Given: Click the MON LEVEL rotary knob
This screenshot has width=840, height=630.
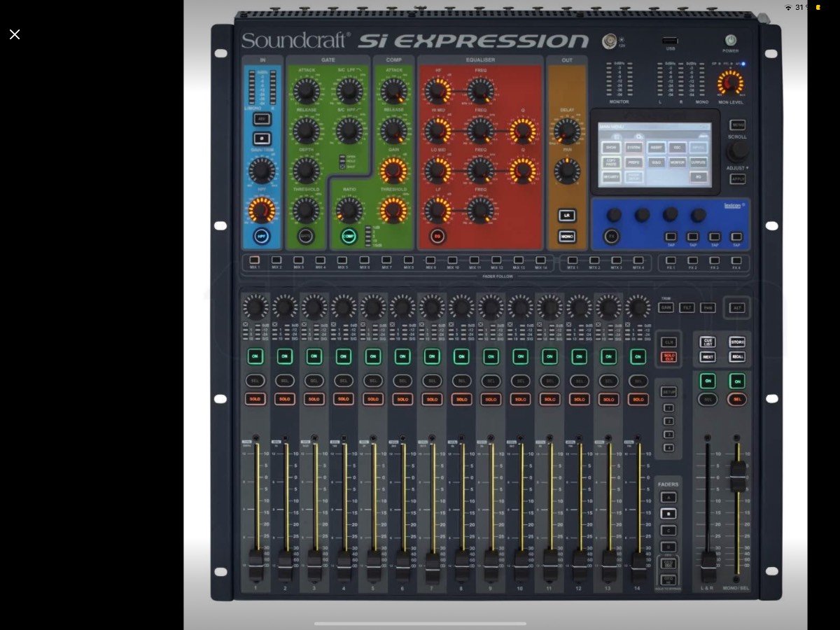Looking at the screenshot, I should [730, 83].
